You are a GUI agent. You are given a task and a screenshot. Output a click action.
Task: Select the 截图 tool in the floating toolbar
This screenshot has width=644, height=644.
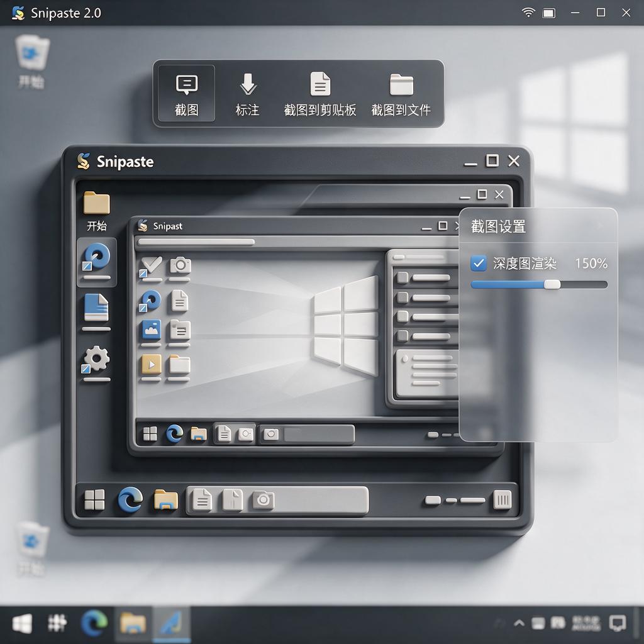[x=186, y=93]
